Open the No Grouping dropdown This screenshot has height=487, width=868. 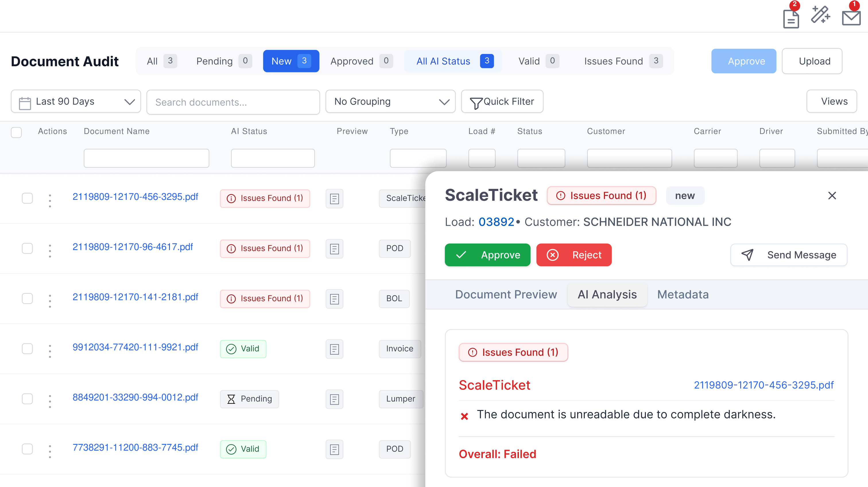point(391,101)
